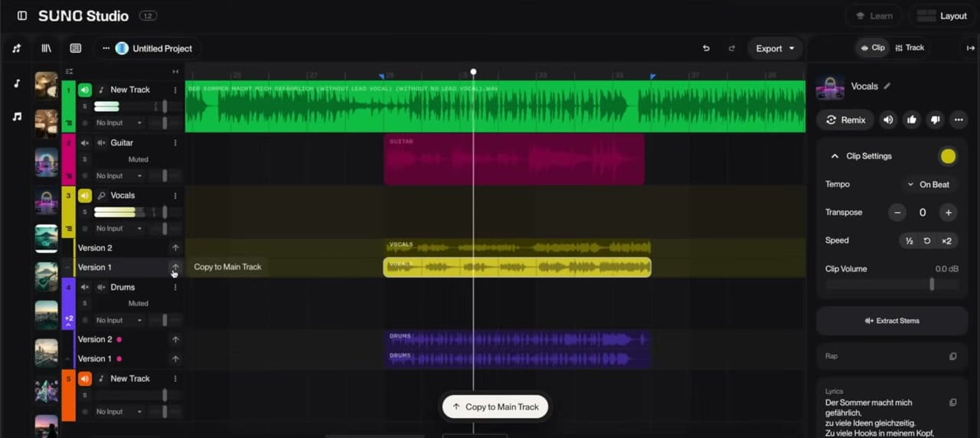Copy the Lyrics text
Image resolution: width=980 pixels, height=438 pixels.
[953, 402]
